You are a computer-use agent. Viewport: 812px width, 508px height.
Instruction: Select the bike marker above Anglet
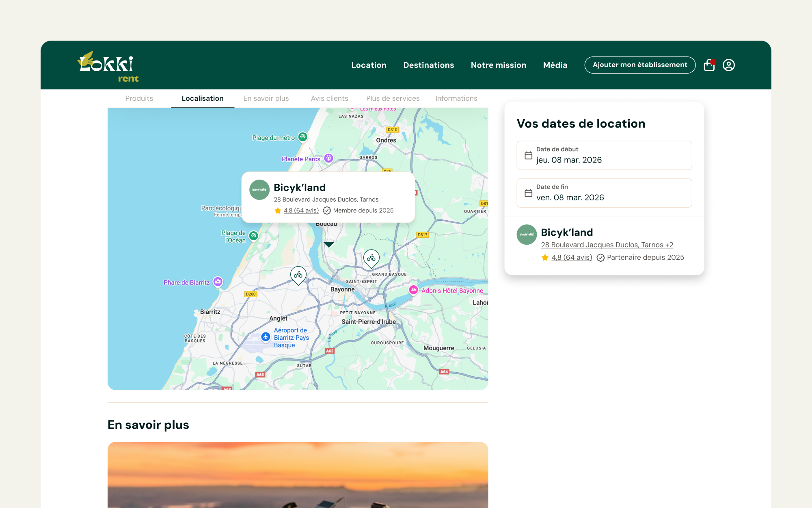pos(298,276)
